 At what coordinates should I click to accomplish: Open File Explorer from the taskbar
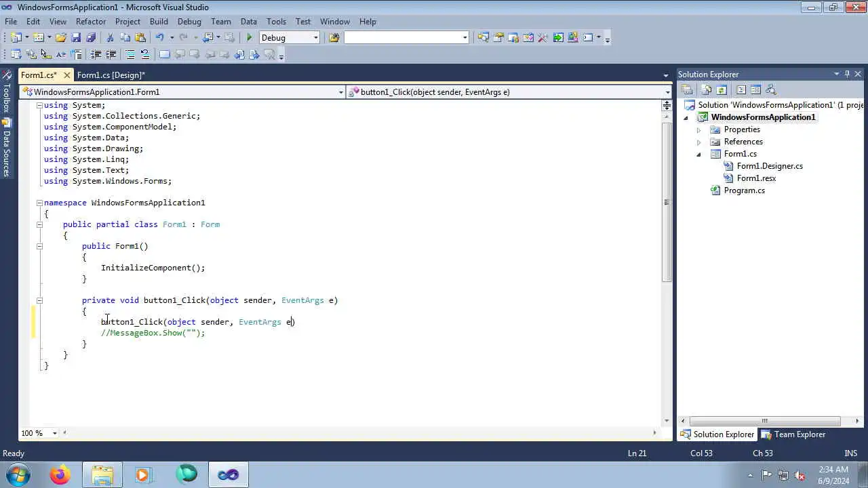click(102, 474)
